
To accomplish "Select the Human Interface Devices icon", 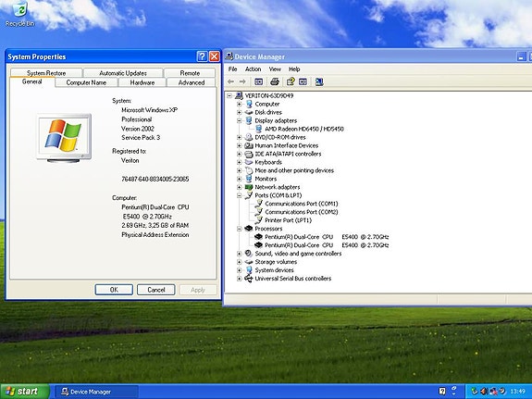I will point(249,145).
